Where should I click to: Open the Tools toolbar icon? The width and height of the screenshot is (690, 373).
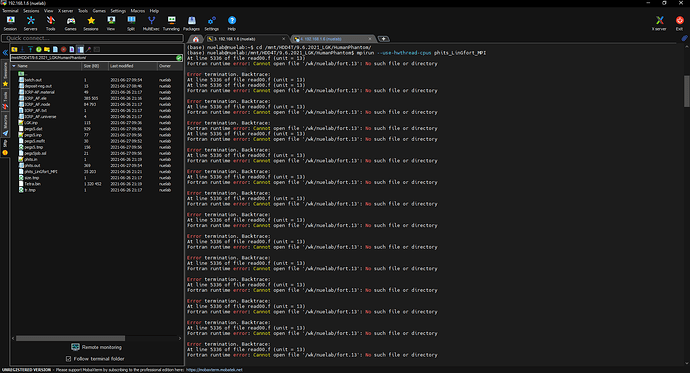[x=51, y=23]
